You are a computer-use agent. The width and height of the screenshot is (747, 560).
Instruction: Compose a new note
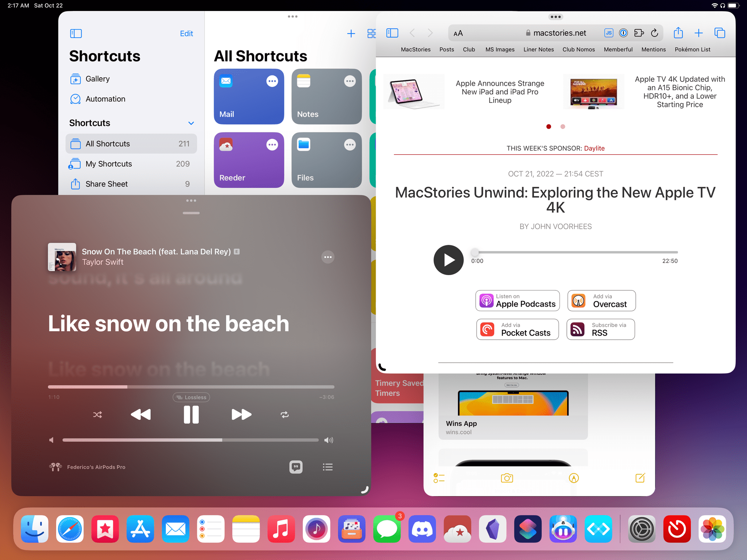640,478
